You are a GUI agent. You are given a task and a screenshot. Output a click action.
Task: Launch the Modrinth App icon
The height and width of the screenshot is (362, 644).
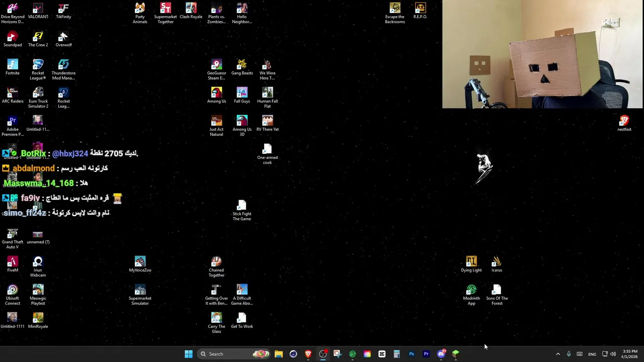coord(471,295)
